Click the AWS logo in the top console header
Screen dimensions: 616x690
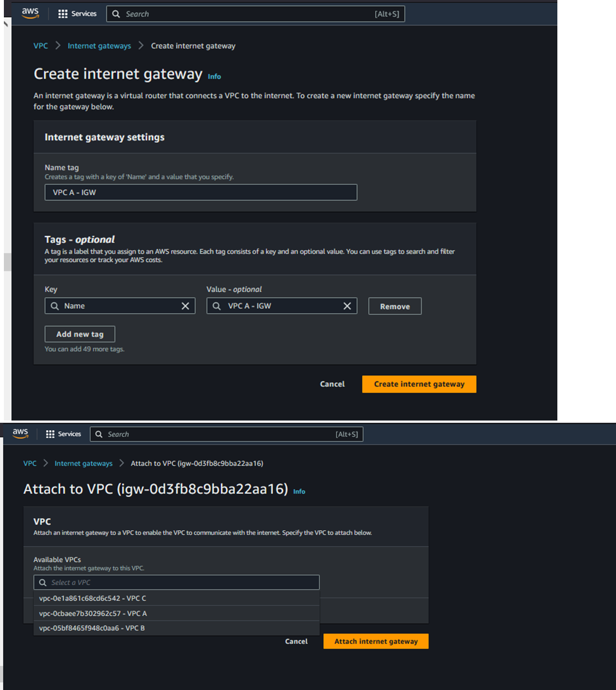click(x=30, y=13)
